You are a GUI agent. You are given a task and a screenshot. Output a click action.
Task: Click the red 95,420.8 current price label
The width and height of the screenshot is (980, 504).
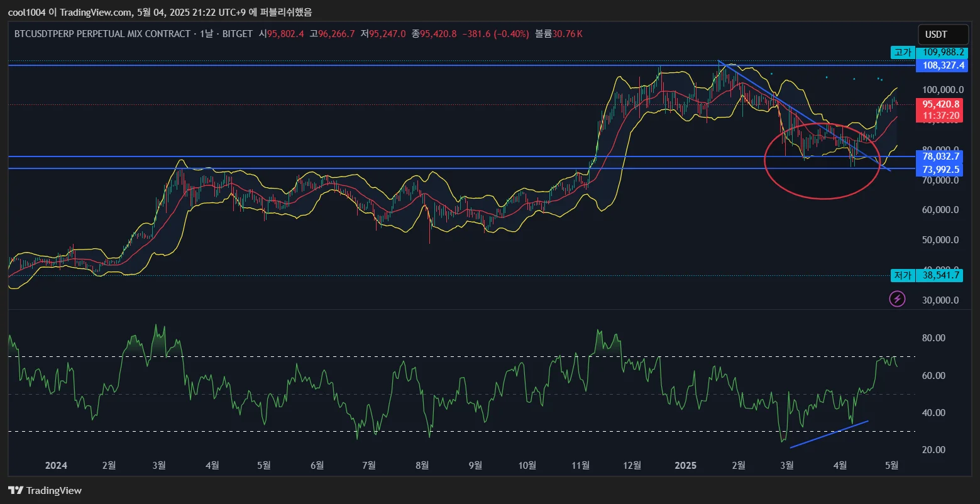pos(940,104)
